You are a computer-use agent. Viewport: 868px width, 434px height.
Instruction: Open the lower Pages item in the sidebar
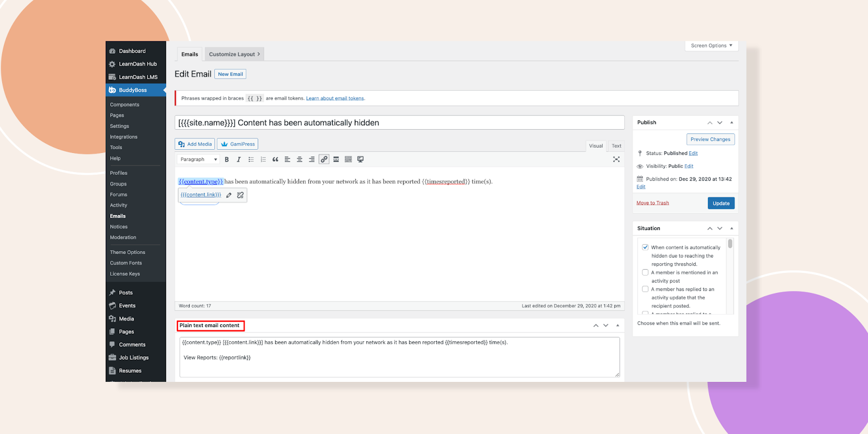(136, 332)
